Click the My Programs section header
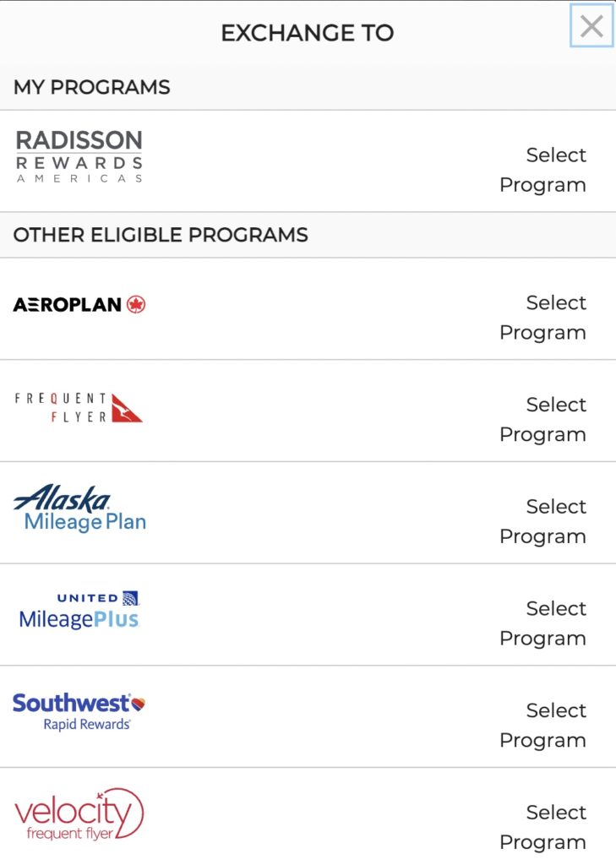This screenshot has height=865, width=616. tap(92, 87)
